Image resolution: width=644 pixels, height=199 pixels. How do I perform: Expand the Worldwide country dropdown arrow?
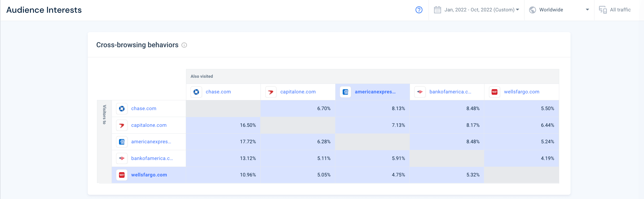(587, 10)
